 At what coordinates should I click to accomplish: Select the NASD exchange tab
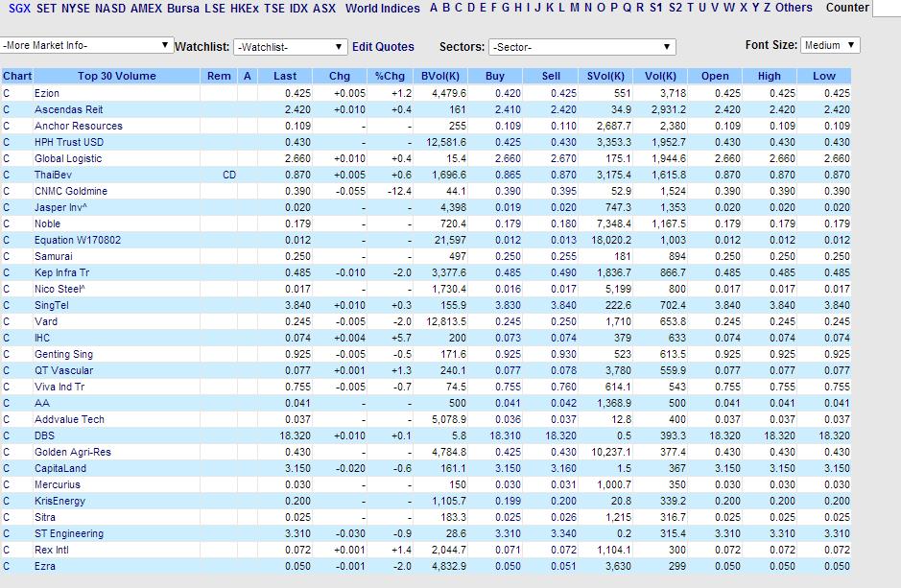coord(110,8)
